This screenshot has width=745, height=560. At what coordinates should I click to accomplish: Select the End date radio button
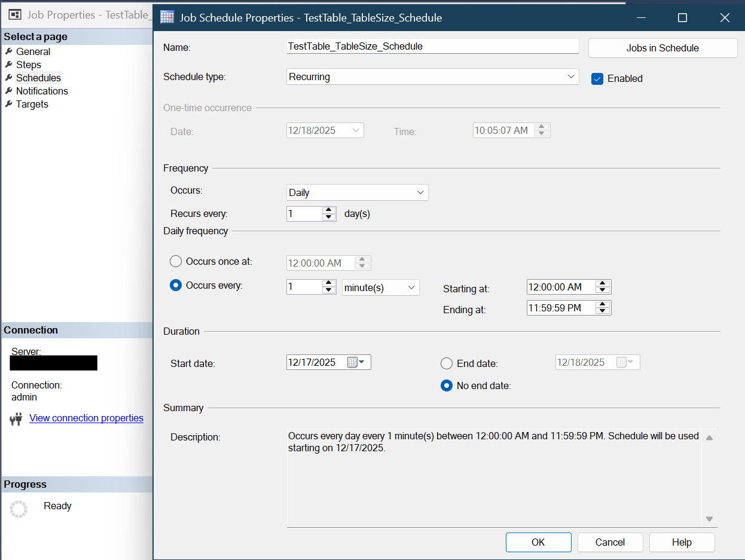(x=446, y=363)
